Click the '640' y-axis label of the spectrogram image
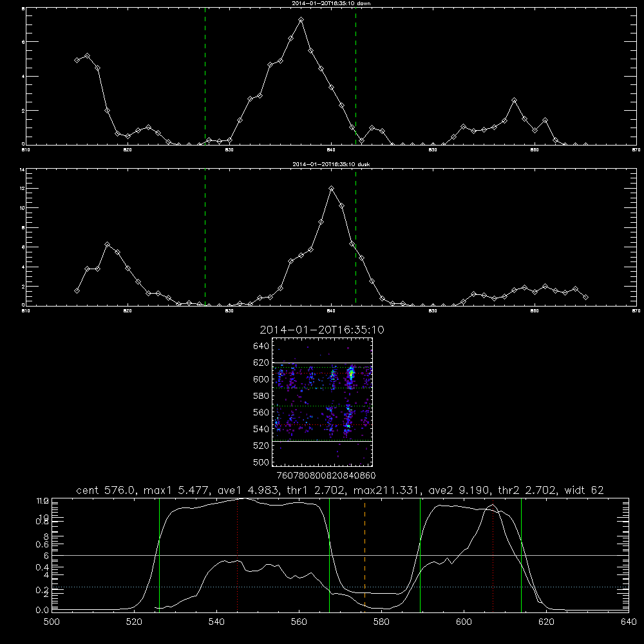This screenshot has height=644, width=644. click(261, 346)
